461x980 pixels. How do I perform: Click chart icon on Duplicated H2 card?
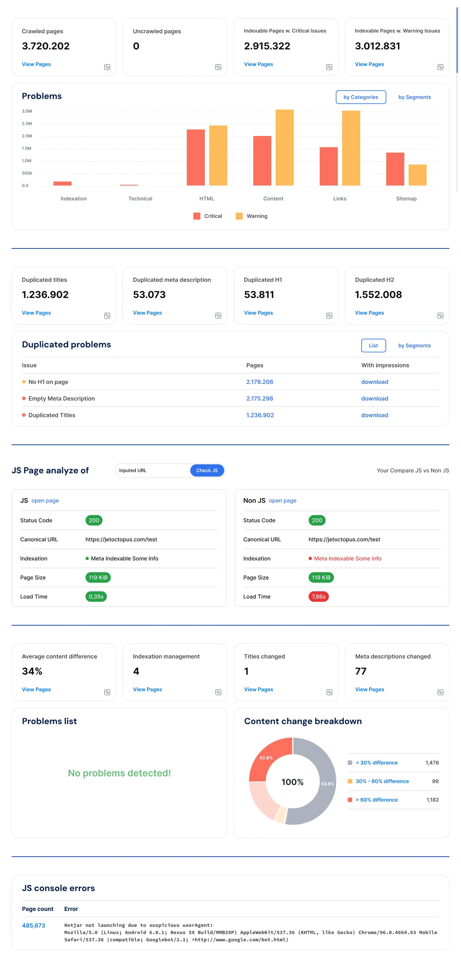pyautogui.click(x=440, y=316)
